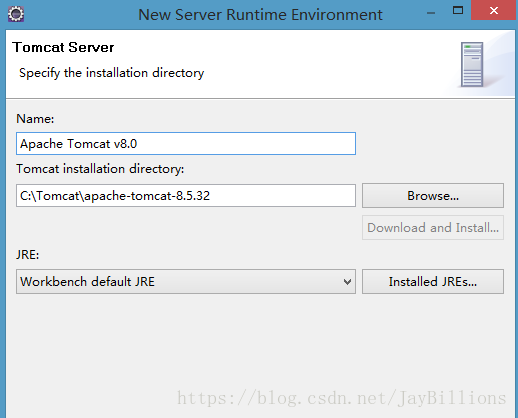Click the Eclipse icon in the title bar
This screenshot has height=418, width=518.
16,14
